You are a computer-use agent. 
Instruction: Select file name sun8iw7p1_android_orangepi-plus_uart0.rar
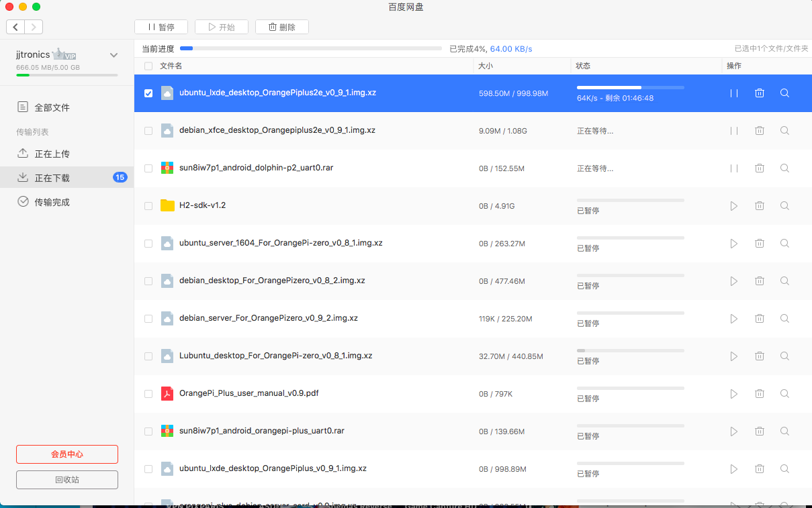[262, 431]
